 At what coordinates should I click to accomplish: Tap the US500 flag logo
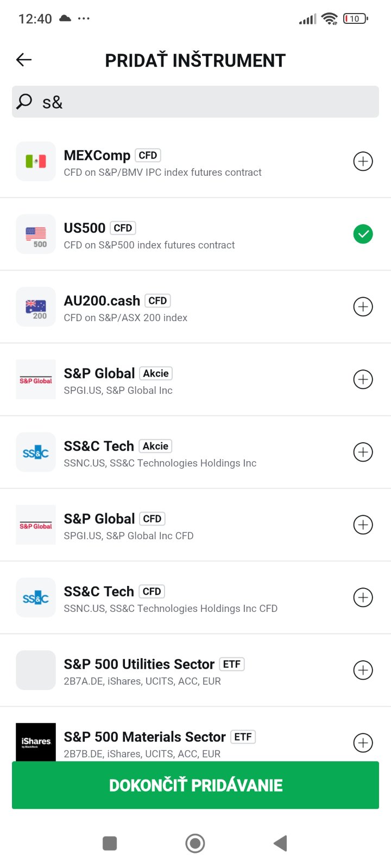point(36,234)
